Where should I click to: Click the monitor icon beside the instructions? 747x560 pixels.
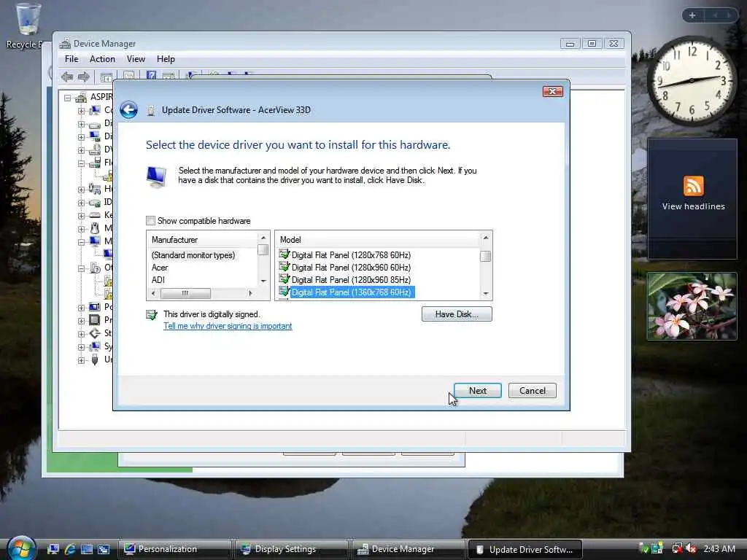(x=156, y=177)
